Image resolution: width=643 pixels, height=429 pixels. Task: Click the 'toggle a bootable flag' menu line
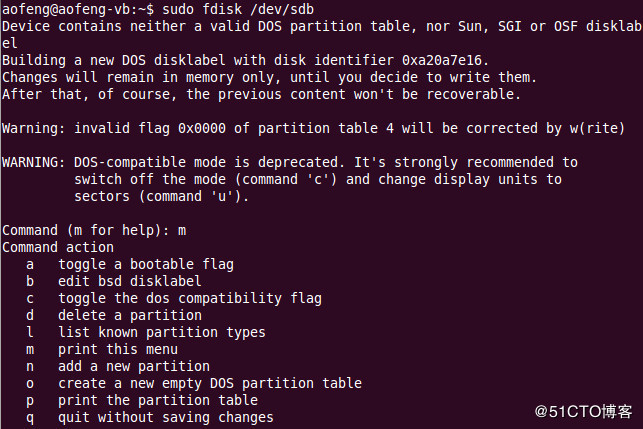[x=145, y=264]
